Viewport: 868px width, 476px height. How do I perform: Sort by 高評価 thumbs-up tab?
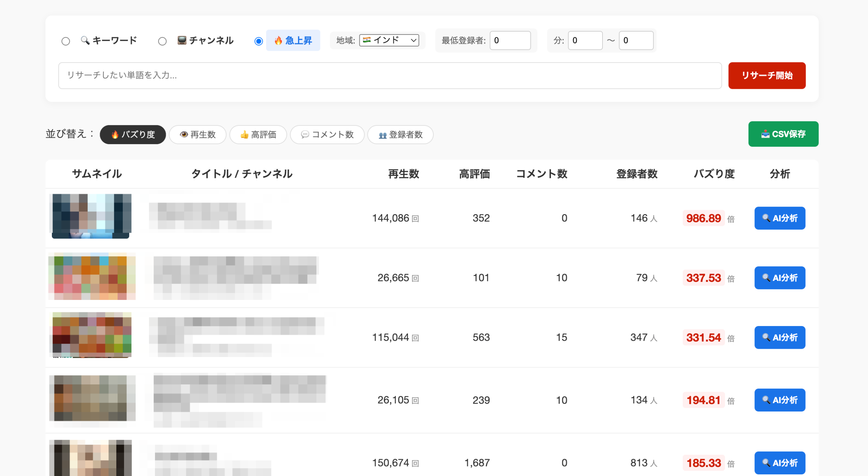click(x=258, y=134)
